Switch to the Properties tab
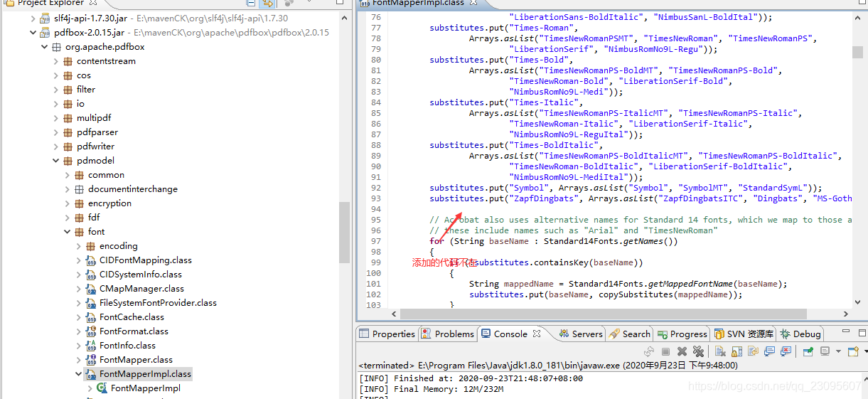Image resolution: width=868 pixels, height=399 pixels. (387, 334)
